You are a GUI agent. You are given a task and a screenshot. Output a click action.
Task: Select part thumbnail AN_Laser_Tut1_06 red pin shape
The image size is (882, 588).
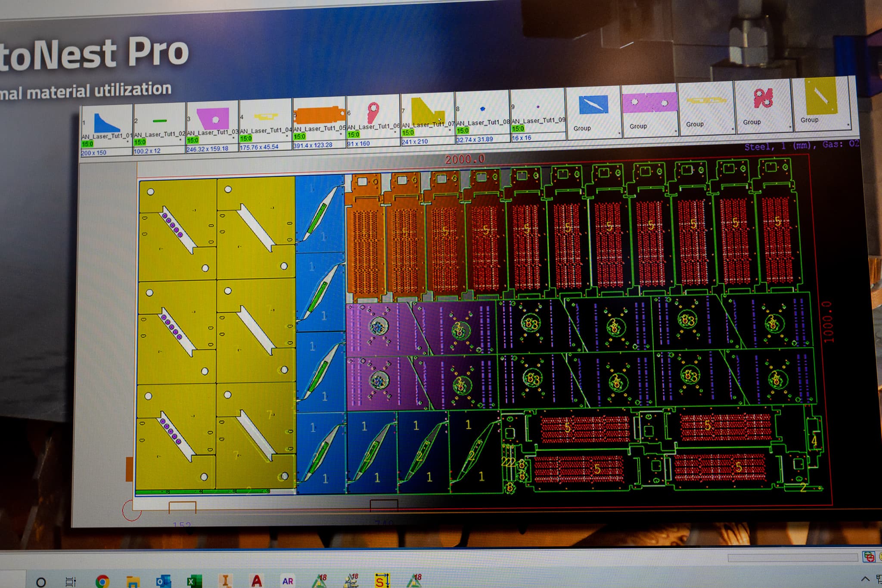click(x=373, y=112)
